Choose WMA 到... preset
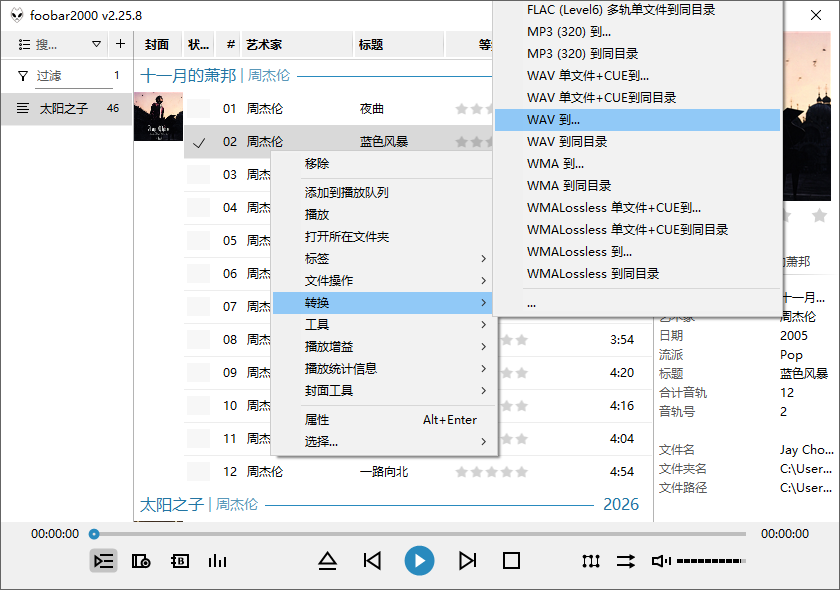Viewport: 840px width, 590px height. coord(638,163)
